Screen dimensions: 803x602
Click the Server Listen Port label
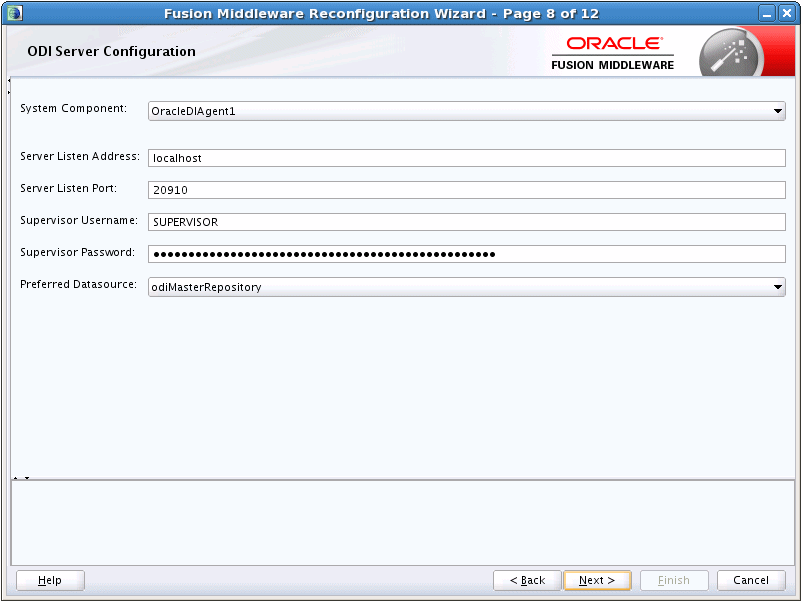pyautogui.click(x=69, y=188)
